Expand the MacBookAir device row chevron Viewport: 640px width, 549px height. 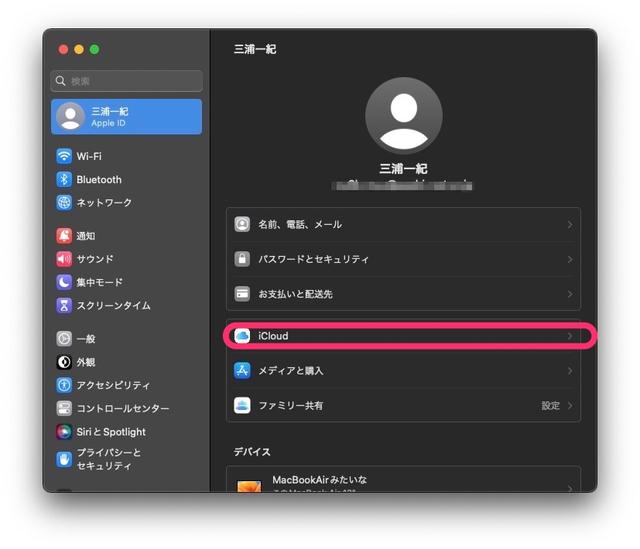[570, 488]
